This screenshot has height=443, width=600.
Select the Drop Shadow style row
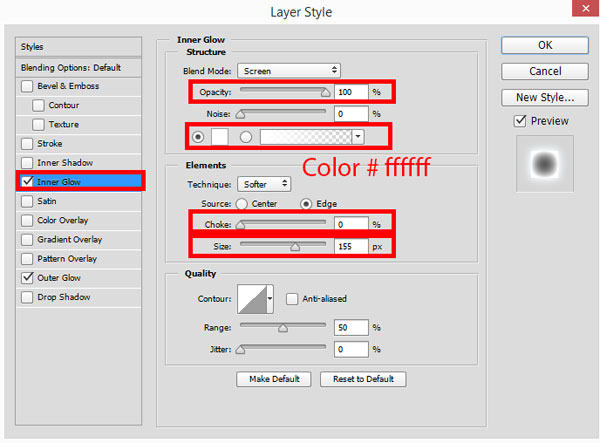pyautogui.click(x=78, y=297)
